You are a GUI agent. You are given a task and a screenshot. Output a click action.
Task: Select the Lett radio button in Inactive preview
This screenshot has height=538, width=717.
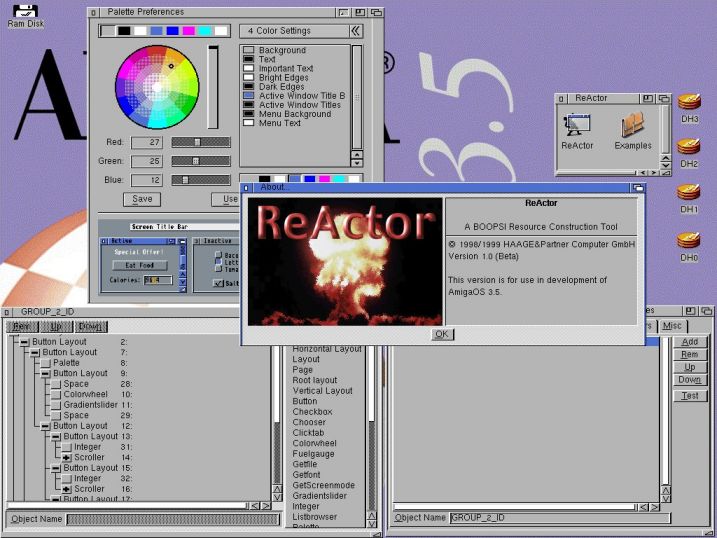point(219,262)
